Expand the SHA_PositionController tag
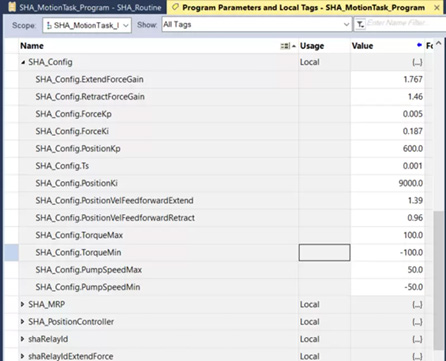The width and height of the screenshot is (446, 361). coord(22,322)
